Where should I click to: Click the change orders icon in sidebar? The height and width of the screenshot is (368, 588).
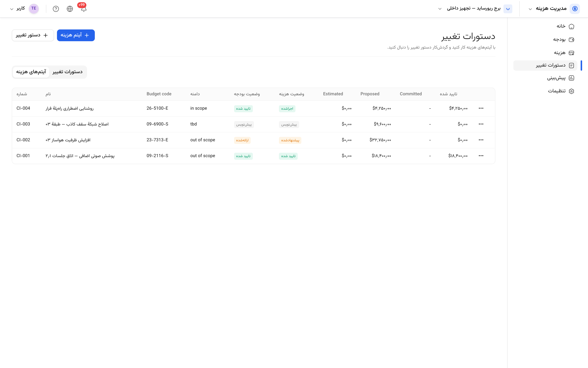pos(571,66)
